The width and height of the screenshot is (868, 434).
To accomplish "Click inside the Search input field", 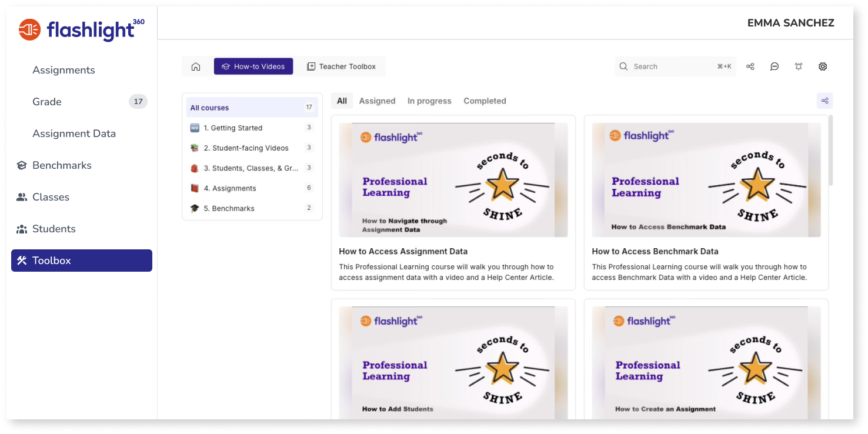I will 676,66.
